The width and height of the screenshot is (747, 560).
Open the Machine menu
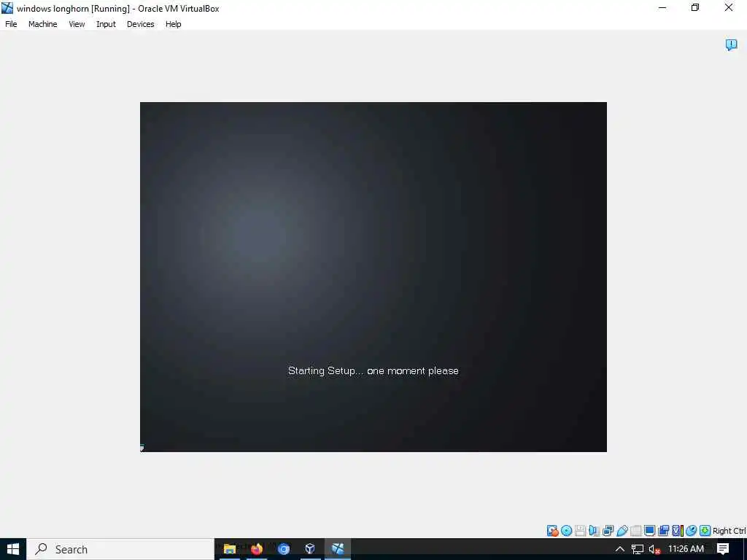[x=42, y=24]
